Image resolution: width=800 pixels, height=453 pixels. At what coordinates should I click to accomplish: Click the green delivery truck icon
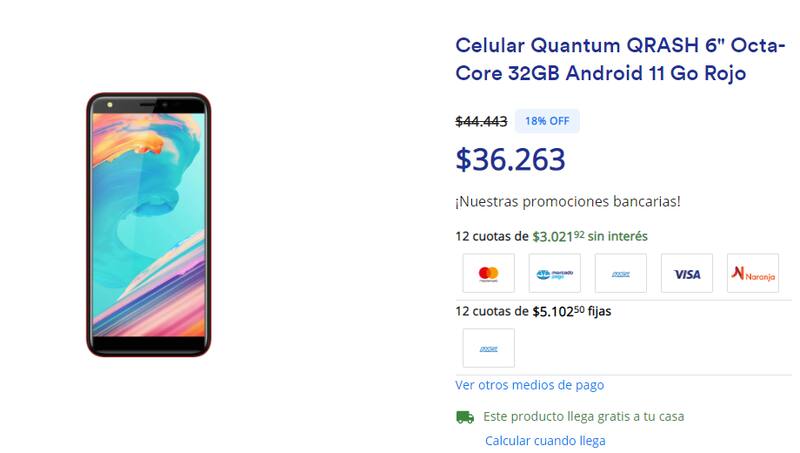point(465,416)
